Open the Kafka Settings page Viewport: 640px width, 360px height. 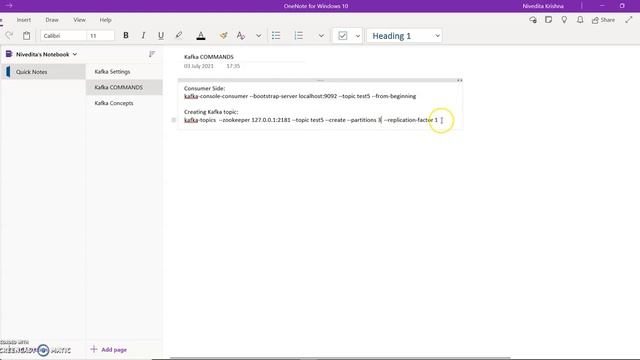(x=124, y=71)
